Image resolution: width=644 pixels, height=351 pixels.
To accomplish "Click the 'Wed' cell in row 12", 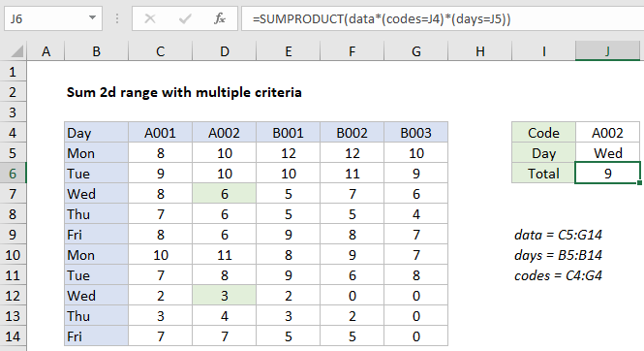I will 96,296.
